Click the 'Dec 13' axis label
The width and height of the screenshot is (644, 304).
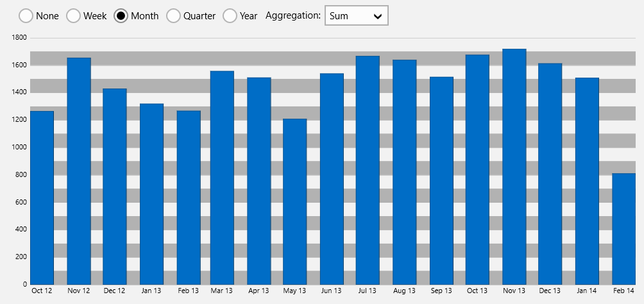[550, 291]
